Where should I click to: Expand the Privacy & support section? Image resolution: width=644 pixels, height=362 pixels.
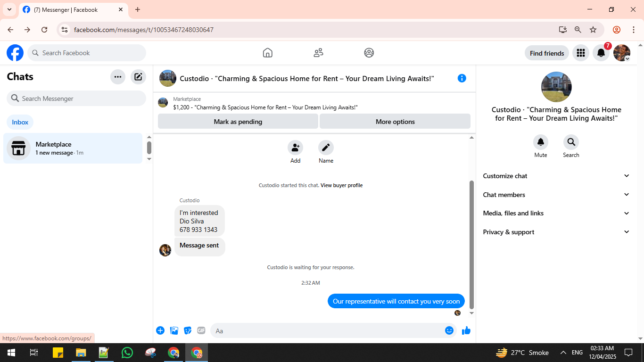(x=556, y=232)
